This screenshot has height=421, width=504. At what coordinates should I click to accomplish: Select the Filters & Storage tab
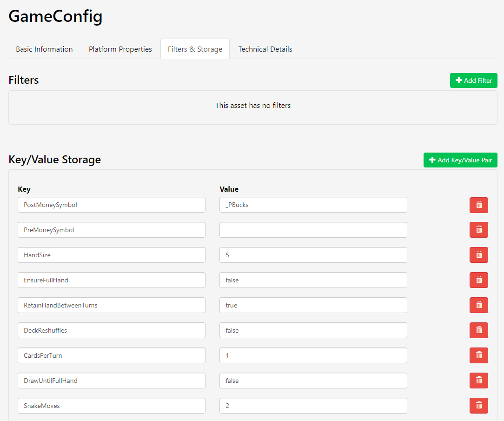pyautogui.click(x=195, y=49)
